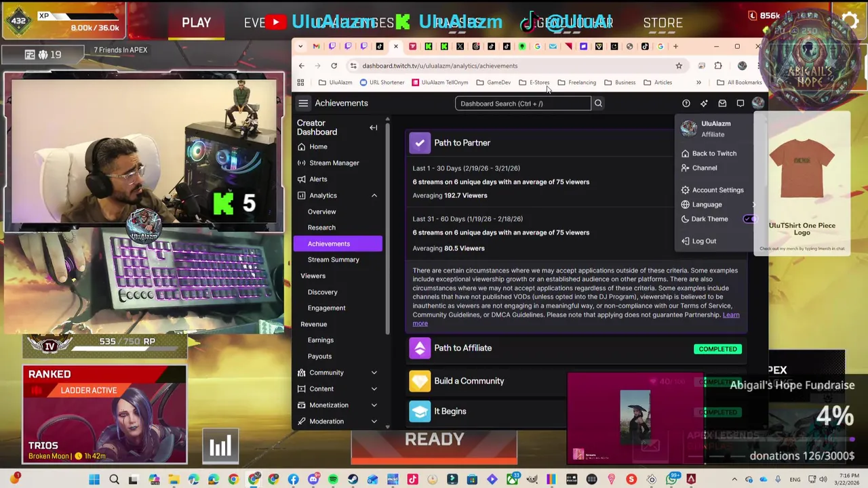Open Chrome extensions puzzle icon
Image resolution: width=868 pixels, height=488 pixels.
point(718,66)
